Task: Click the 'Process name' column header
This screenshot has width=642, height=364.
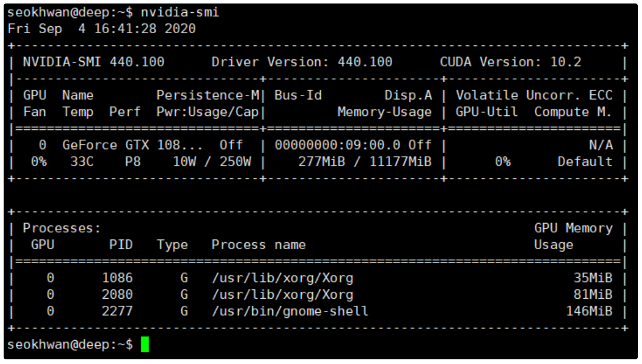Action: click(259, 245)
